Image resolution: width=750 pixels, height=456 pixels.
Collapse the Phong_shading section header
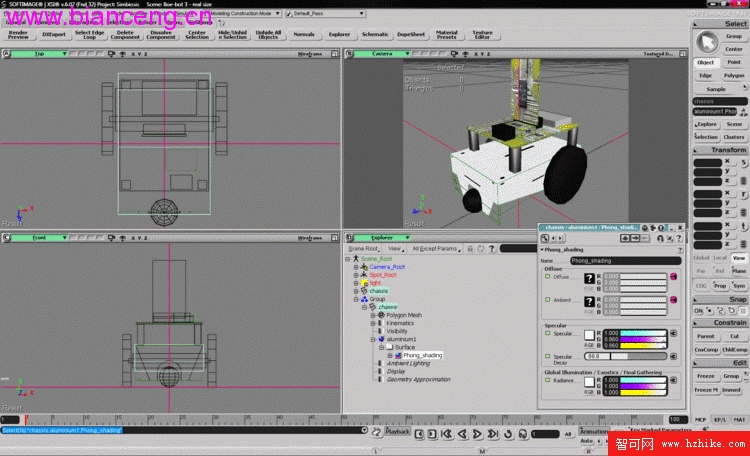(x=542, y=250)
